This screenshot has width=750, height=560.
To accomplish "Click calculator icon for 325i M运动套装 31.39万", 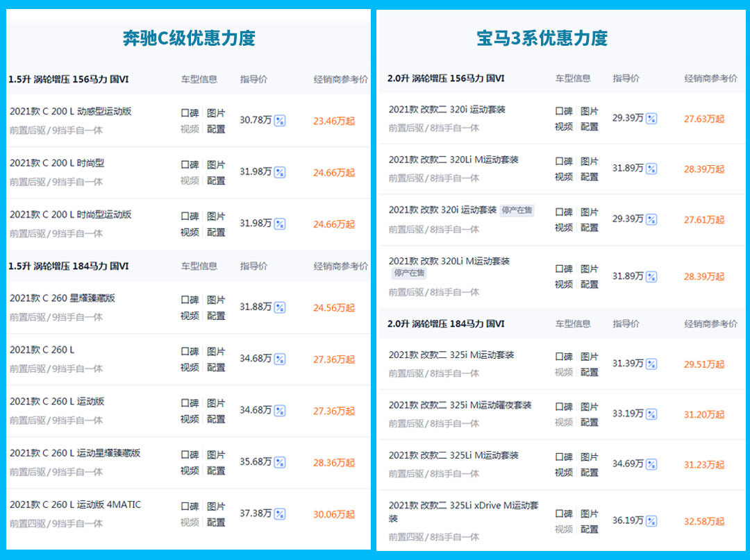I will click(651, 364).
